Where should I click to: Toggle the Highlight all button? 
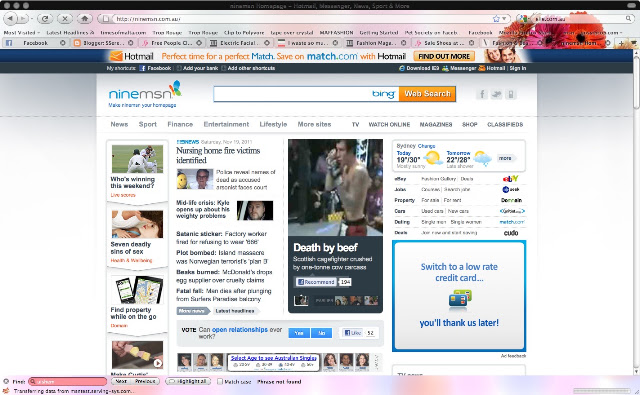coord(188,381)
